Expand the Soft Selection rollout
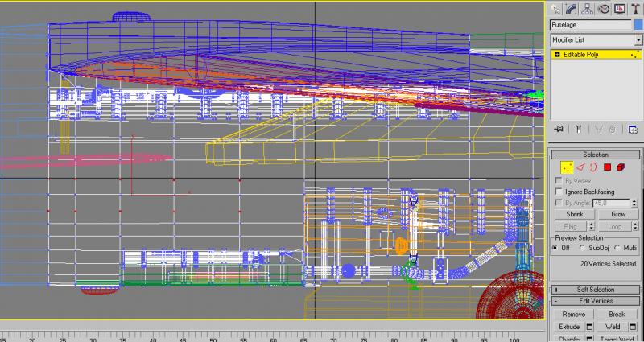 [596, 290]
